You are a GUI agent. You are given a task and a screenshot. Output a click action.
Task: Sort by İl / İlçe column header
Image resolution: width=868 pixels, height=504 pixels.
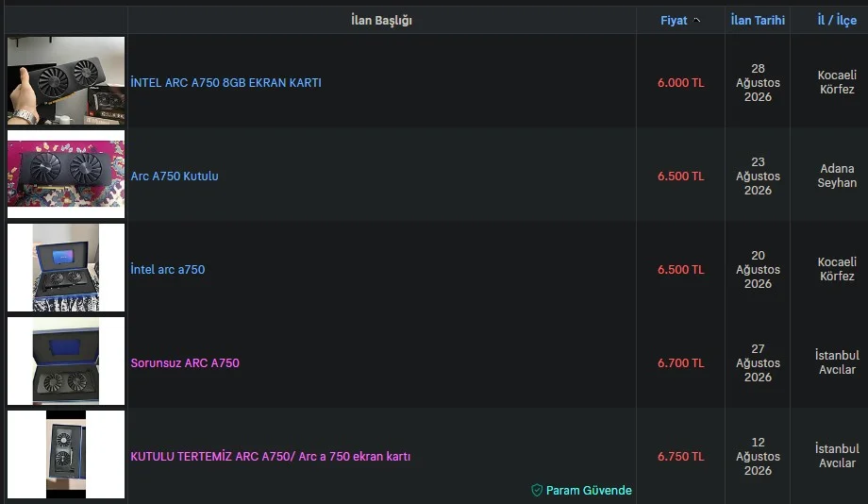click(x=837, y=21)
